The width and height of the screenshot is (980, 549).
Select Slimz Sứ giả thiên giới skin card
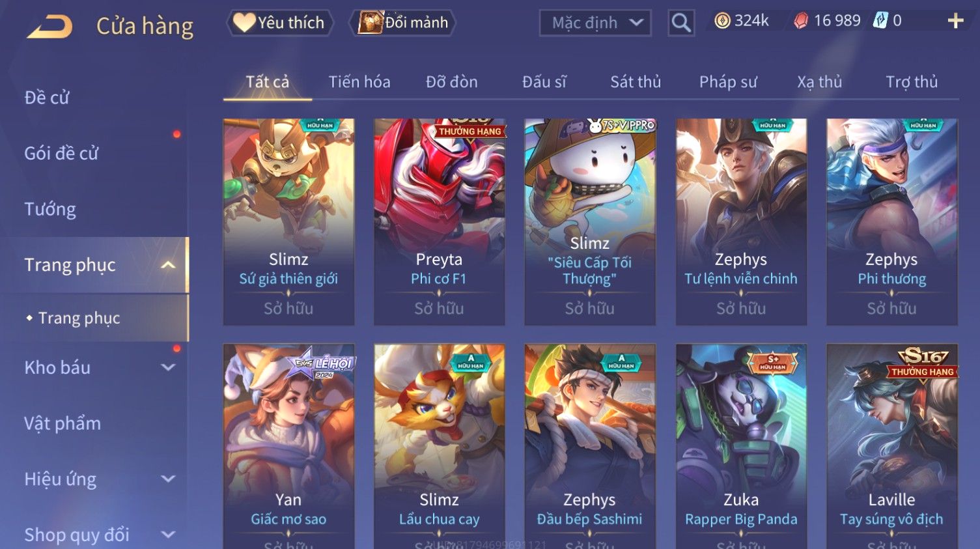click(288, 221)
